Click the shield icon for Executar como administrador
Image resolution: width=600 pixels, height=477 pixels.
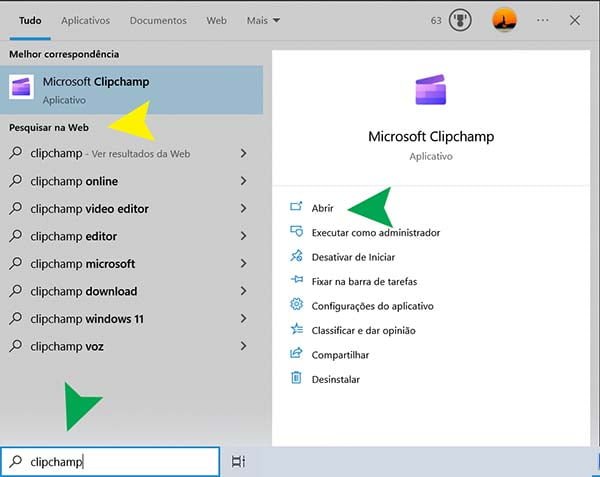297,231
